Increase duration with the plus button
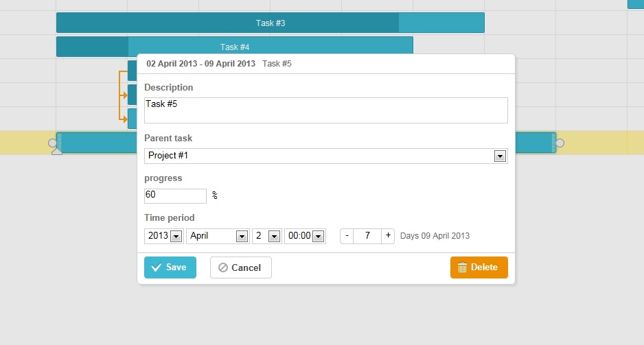Screen dimensions: 644x345 388,236
